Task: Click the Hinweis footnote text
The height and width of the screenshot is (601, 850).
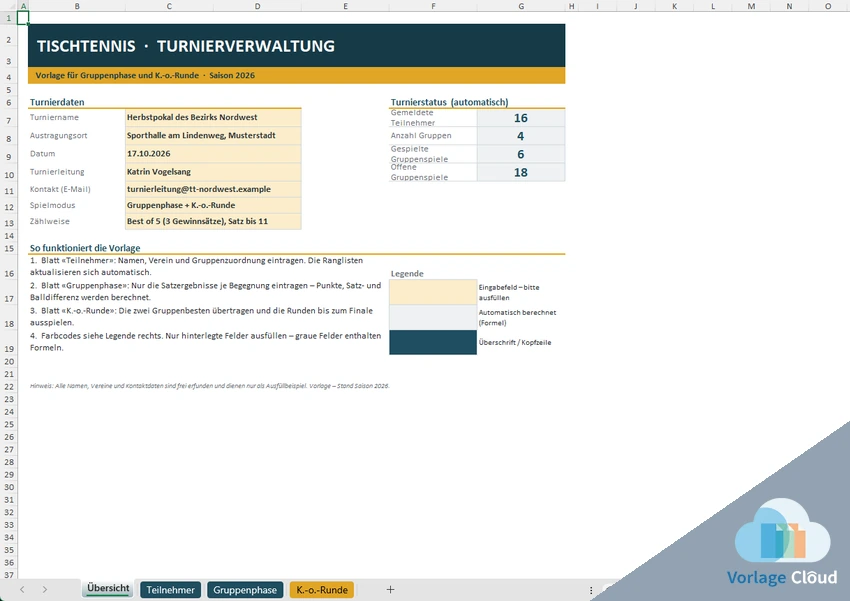Action: 210,386
